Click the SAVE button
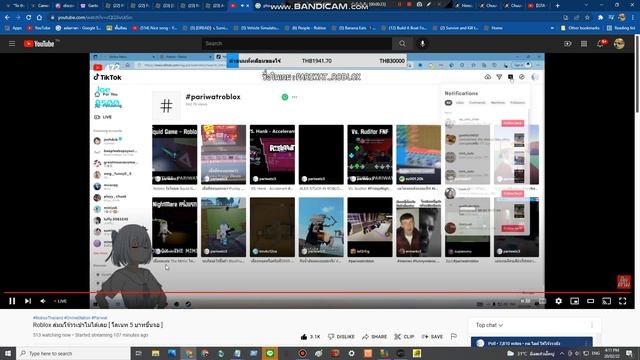 432,337
